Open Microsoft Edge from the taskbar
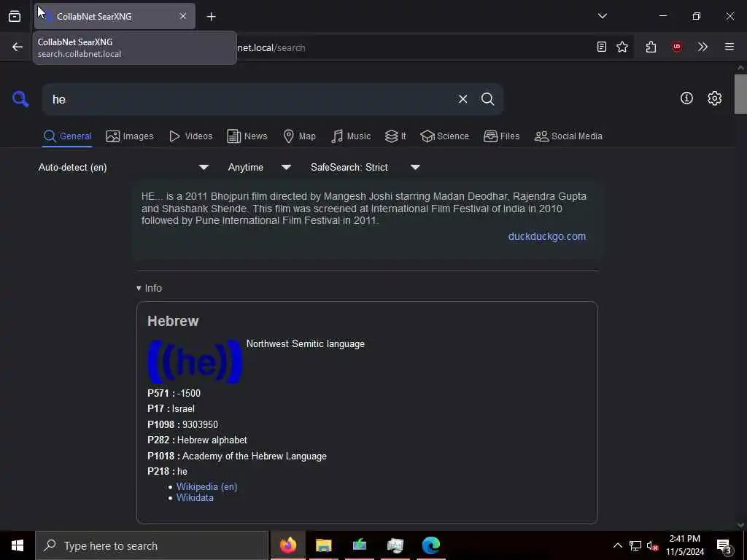 430,545
